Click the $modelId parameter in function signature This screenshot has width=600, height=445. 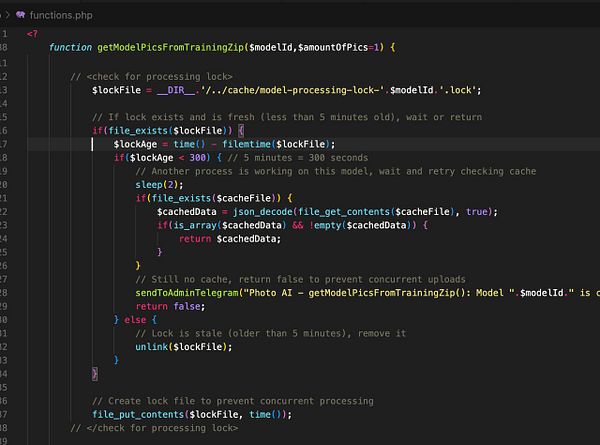point(271,47)
